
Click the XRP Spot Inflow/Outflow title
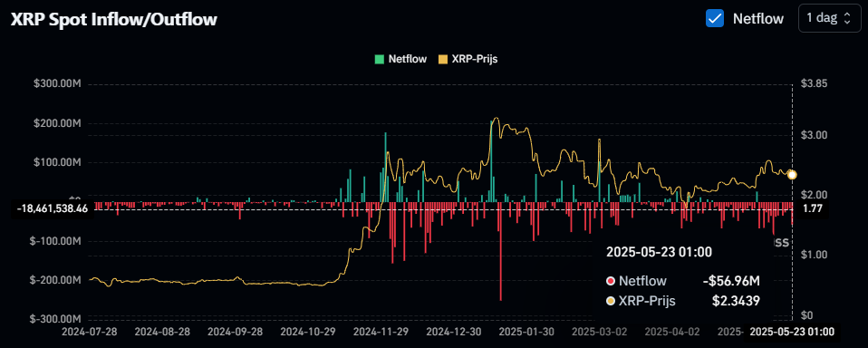pyautogui.click(x=114, y=19)
